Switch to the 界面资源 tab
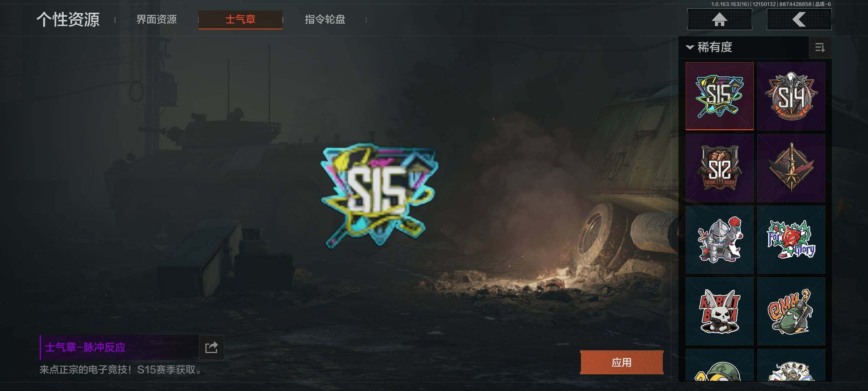The width and height of the screenshot is (868, 391). click(x=157, y=19)
